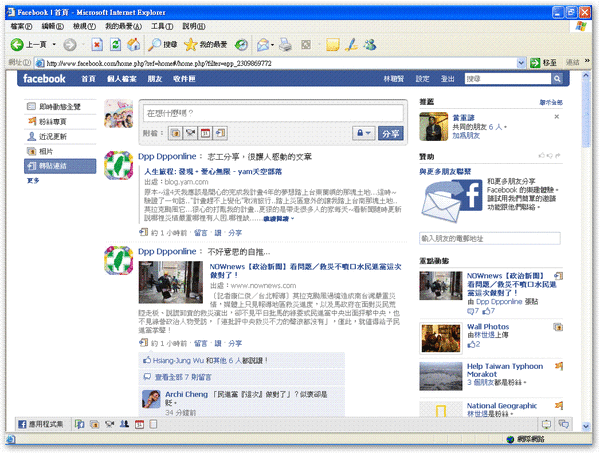Open Friends in the Facebook top navigation
600x453 pixels.
pyautogui.click(x=155, y=79)
